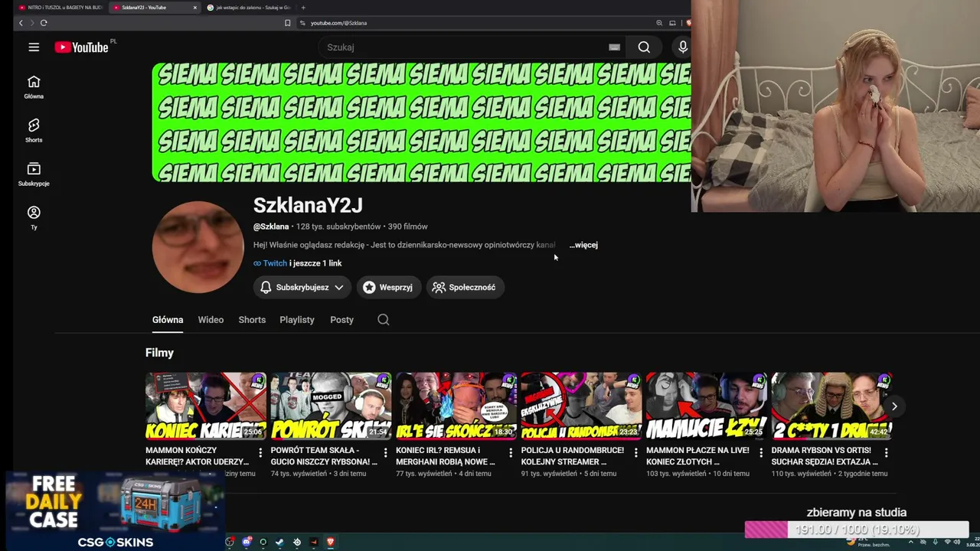980x551 pixels.
Task: Open the YouTube guide hamburger menu
Action: click(34, 47)
